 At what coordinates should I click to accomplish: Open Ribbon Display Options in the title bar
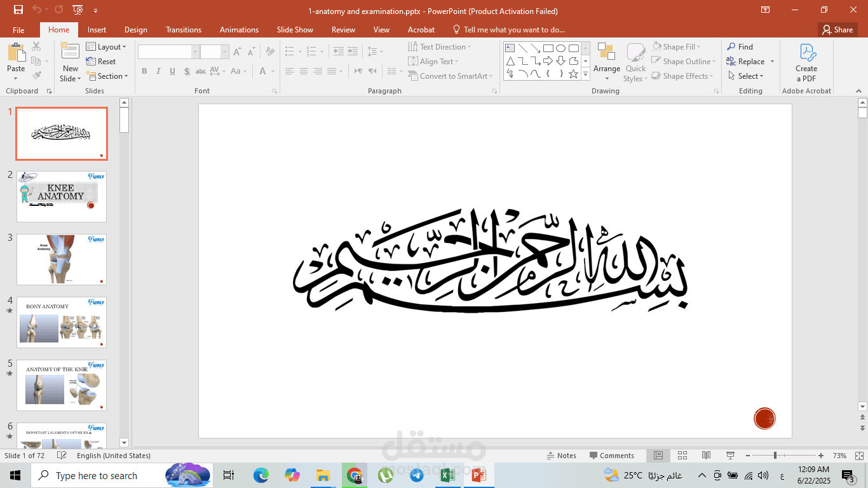766,10
